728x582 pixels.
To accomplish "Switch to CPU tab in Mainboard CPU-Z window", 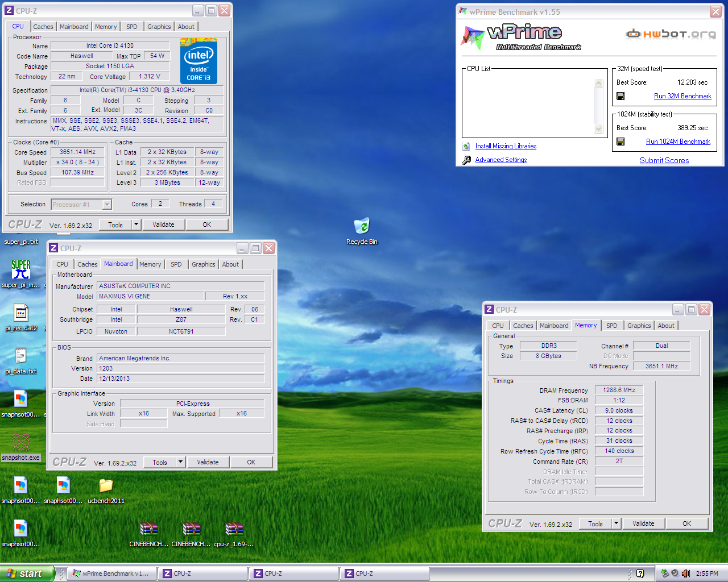I will tap(63, 264).
